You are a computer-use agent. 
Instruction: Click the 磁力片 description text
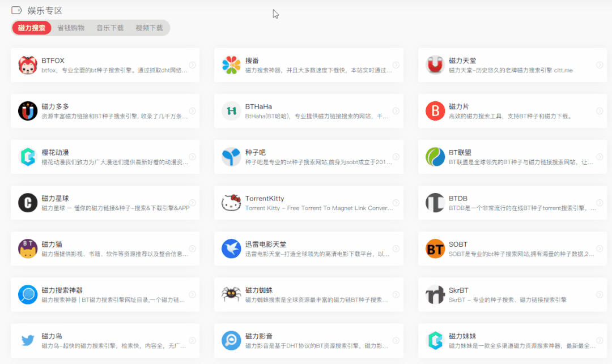tap(511, 116)
